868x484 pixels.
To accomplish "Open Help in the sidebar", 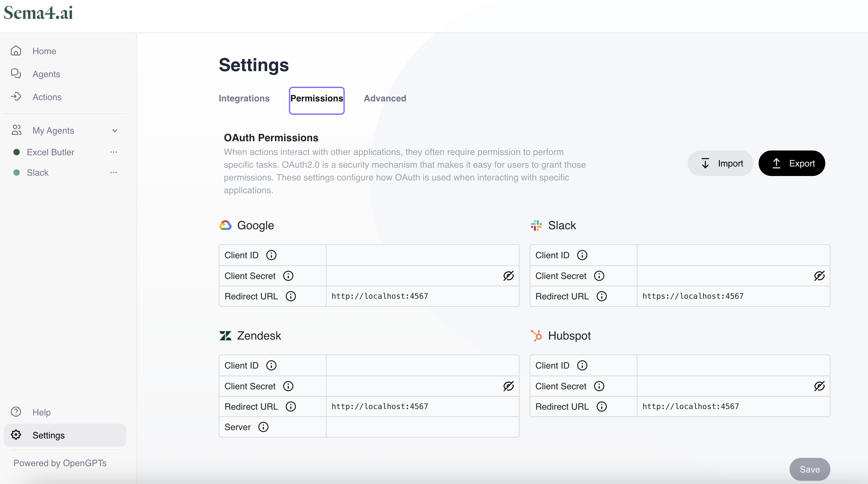I will click(65, 412).
